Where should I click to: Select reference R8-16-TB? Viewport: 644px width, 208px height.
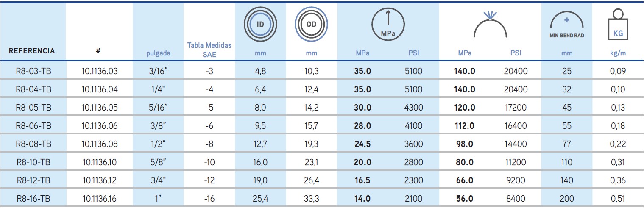[33, 199]
